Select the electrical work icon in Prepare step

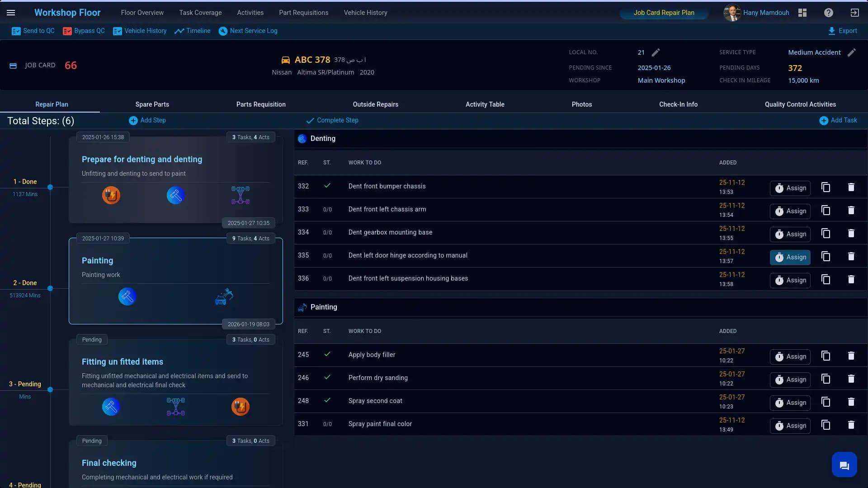pos(111,195)
